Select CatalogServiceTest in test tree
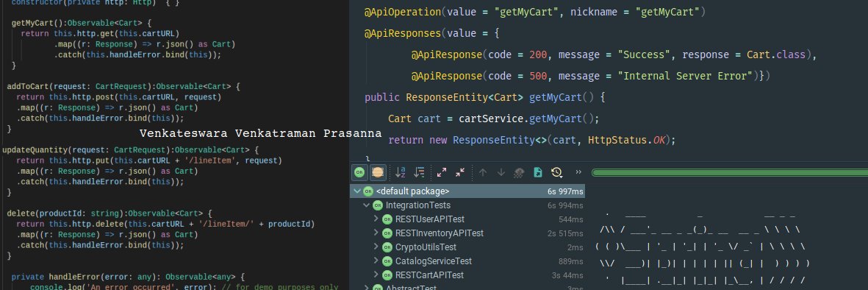The image size is (868, 290). [434, 261]
